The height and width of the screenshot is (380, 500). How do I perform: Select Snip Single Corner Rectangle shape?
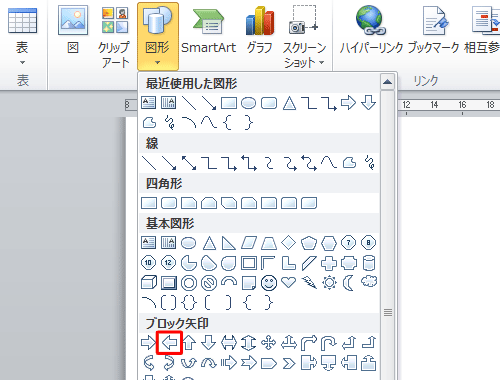tap(189, 203)
